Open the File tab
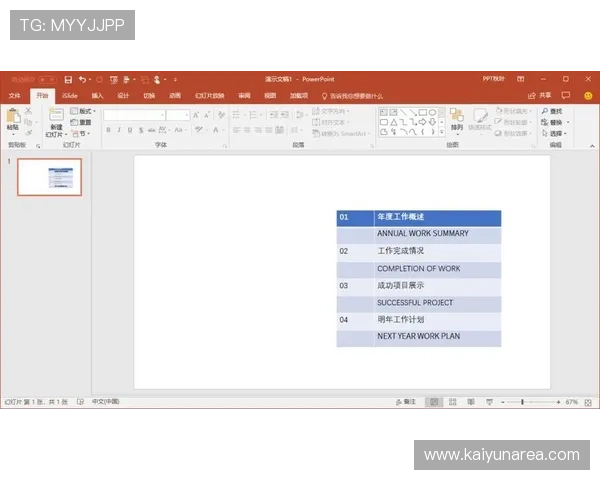This screenshot has width=600, height=480. coord(15,96)
